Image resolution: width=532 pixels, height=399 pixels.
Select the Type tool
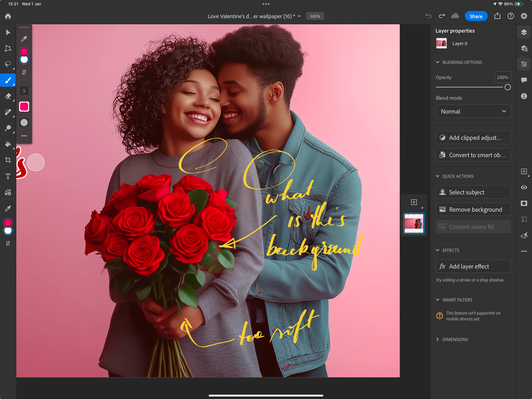click(x=8, y=176)
